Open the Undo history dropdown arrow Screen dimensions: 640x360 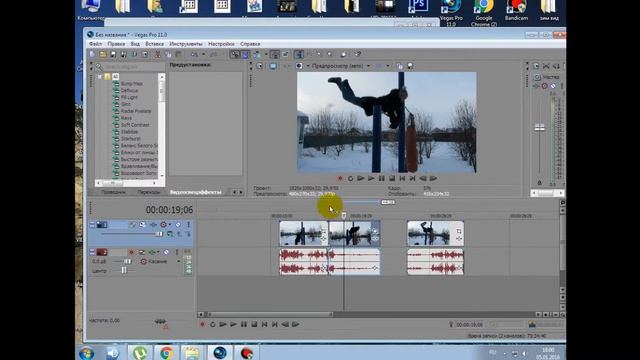click(203, 54)
